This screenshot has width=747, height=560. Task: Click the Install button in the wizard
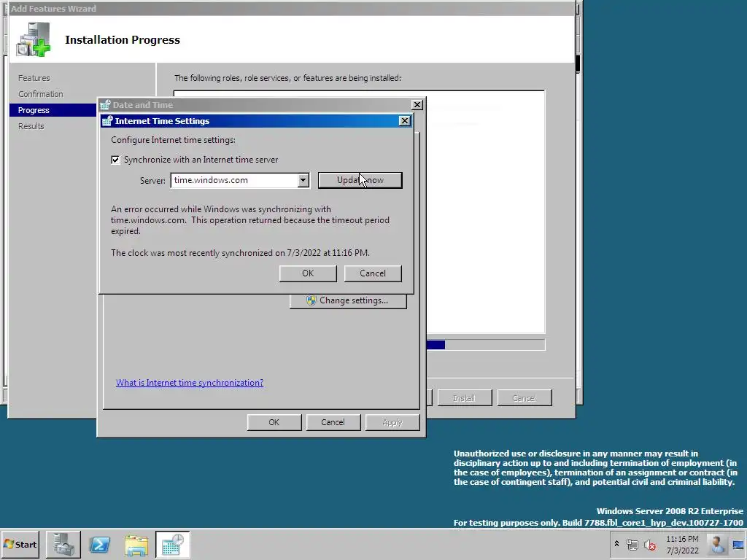465,398
